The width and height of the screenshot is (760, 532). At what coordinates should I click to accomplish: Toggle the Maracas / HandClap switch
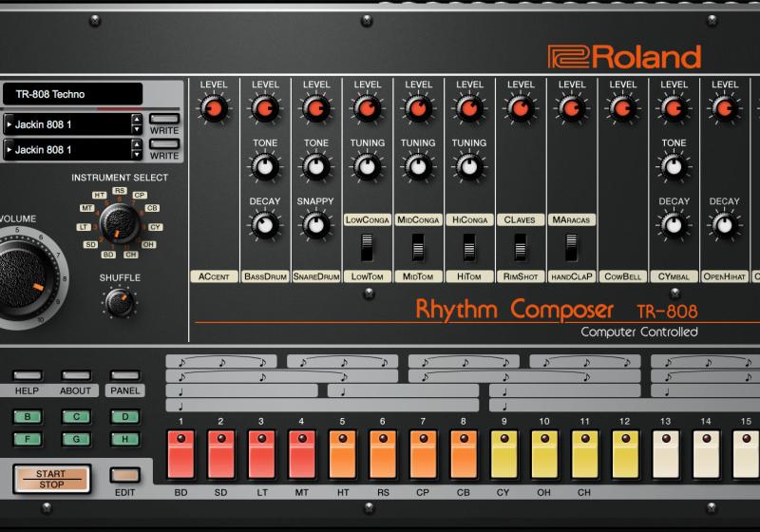coord(572,248)
